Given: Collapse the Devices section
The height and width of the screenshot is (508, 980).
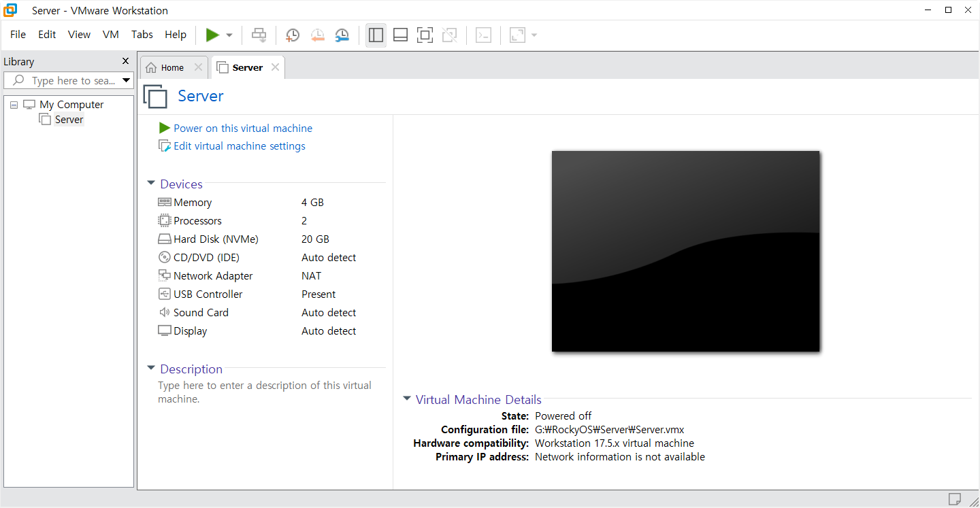Looking at the screenshot, I should [151, 184].
